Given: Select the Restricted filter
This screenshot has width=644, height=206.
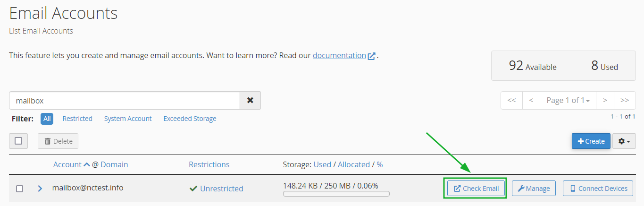Looking at the screenshot, I should point(77,119).
